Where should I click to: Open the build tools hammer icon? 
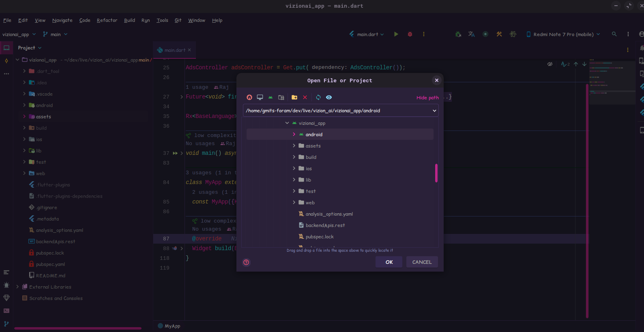coord(499,34)
